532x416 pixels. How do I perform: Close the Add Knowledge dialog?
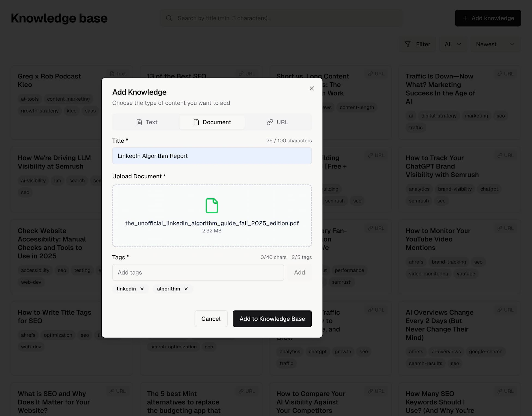312,88
